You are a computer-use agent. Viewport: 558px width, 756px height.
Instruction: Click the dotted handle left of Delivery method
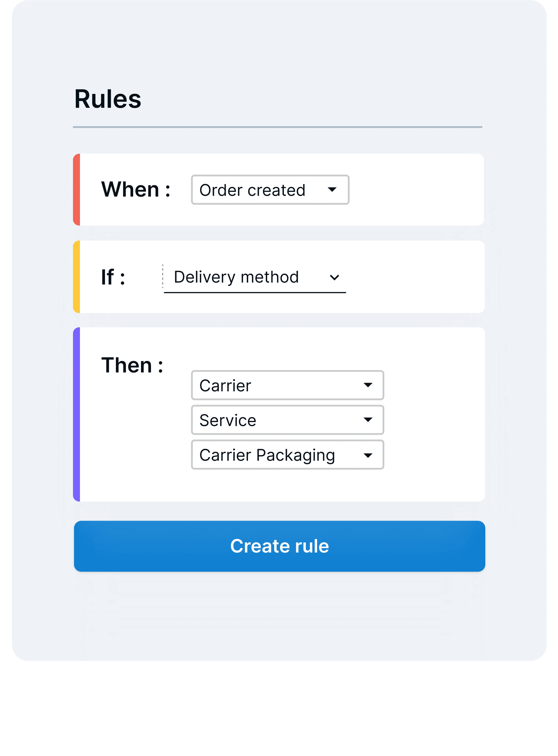[x=163, y=276]
